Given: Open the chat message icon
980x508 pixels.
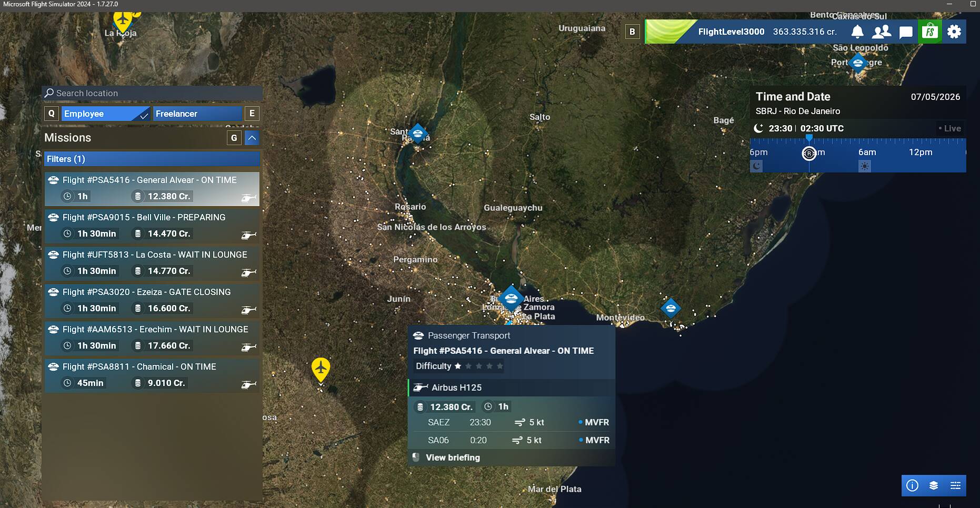Looking at the screenshot, I should pos(906,33).
